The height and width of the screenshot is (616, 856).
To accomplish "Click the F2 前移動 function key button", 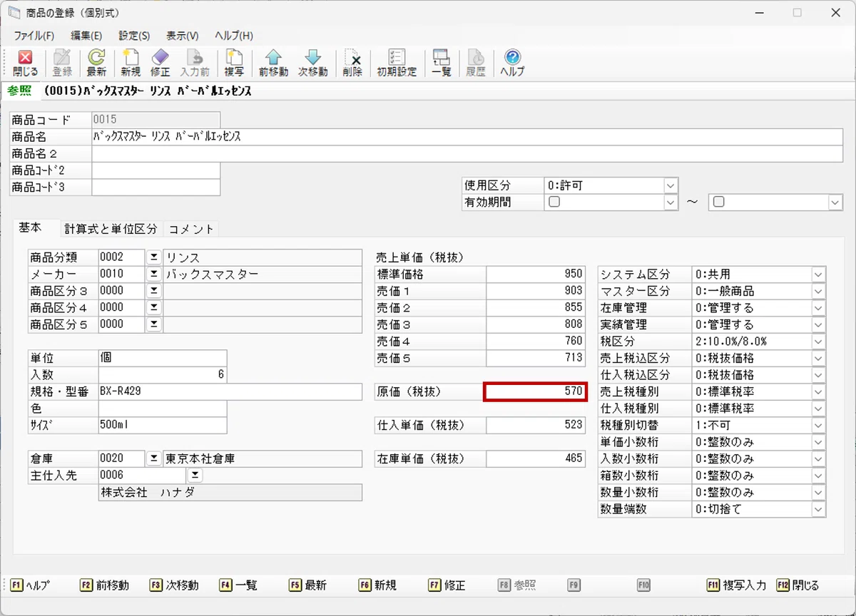I will [105, 585].
